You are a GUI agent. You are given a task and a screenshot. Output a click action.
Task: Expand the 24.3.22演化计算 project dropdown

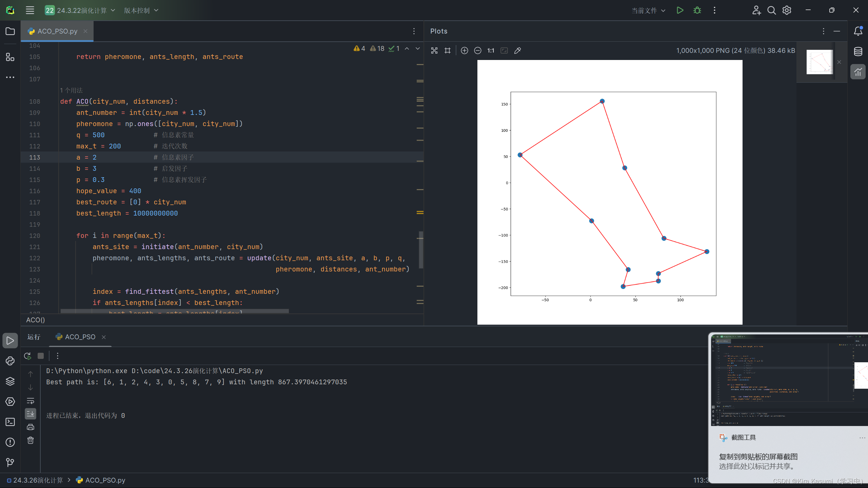click(80, 10)
